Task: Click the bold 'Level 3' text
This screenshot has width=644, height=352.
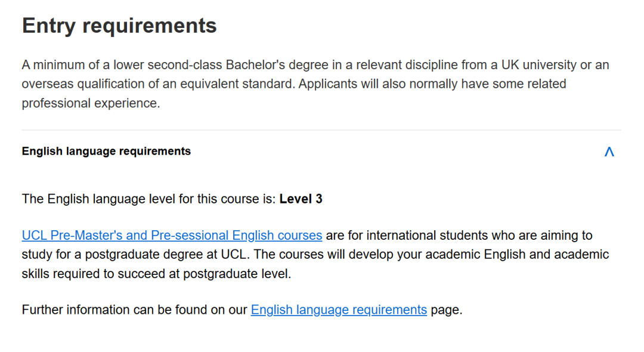Action: pyautogui.click(x=301, y=199)
